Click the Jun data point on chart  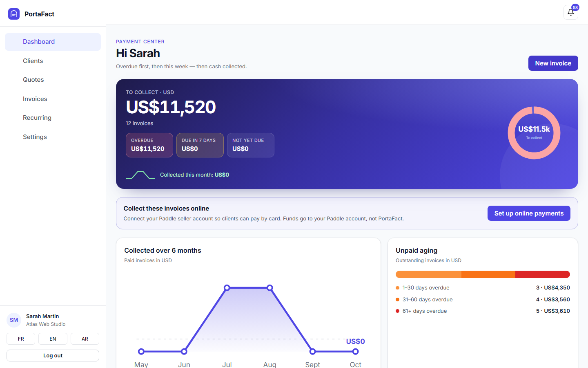coord(184,352)
